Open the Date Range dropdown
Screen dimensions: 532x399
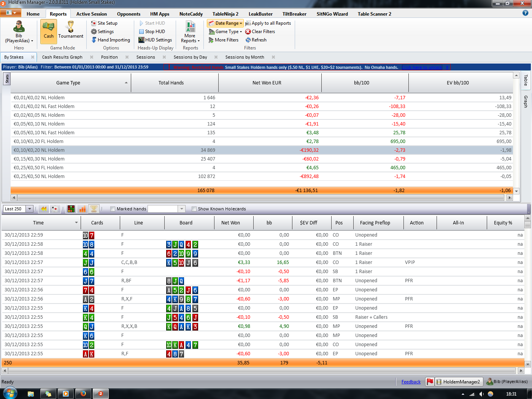[x=225, y=23]
